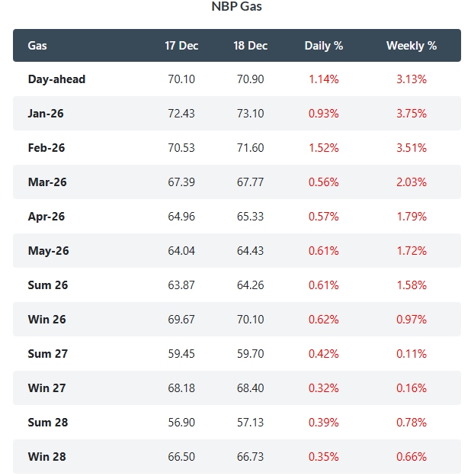Click the Sum 27 row label

(47, 354)
